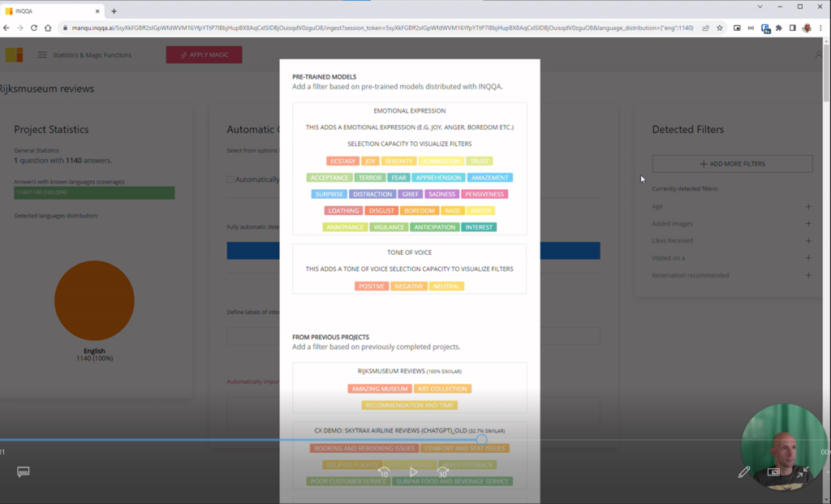Skip forward 30 seconds in the video

(x=442, y=472)
